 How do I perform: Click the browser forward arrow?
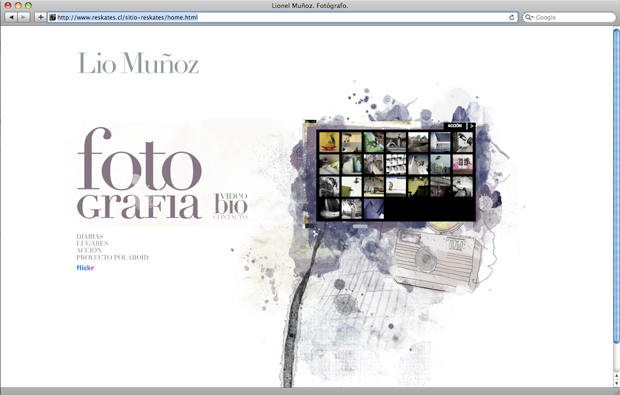click(x=24, y=17)
